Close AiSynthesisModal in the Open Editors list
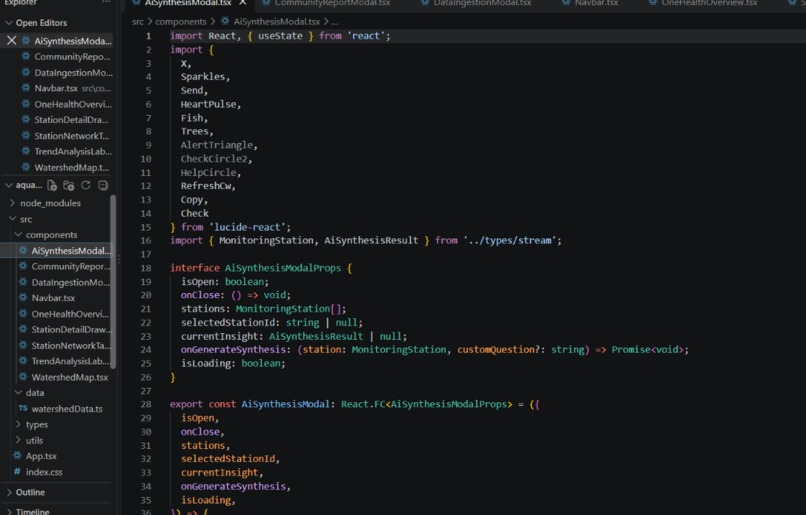 tap(11, 41)
